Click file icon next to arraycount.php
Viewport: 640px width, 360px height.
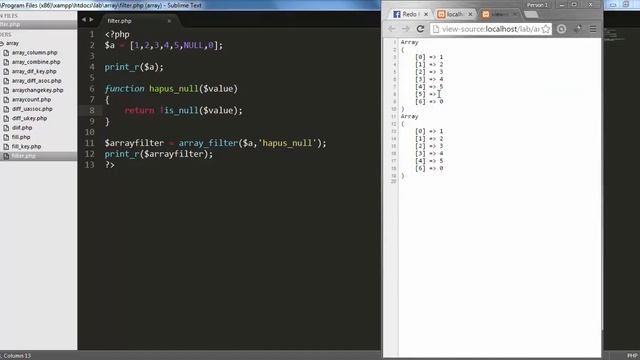point(6,100)
